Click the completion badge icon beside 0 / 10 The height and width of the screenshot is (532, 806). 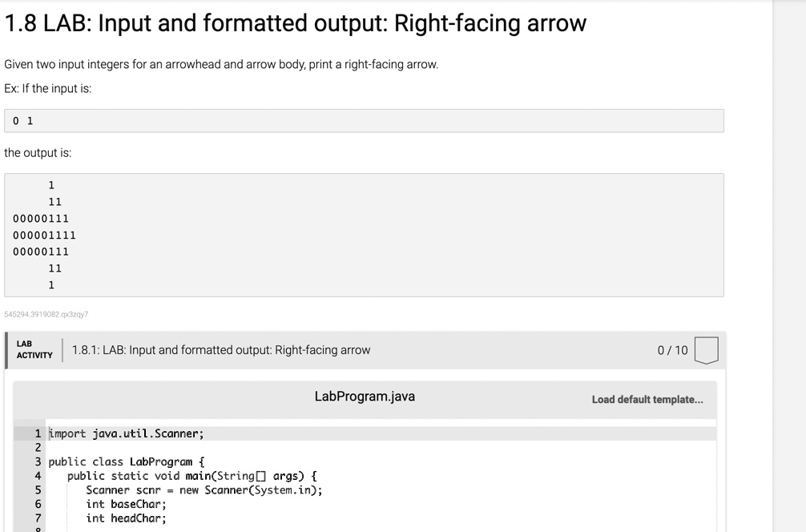pos(707,351)
